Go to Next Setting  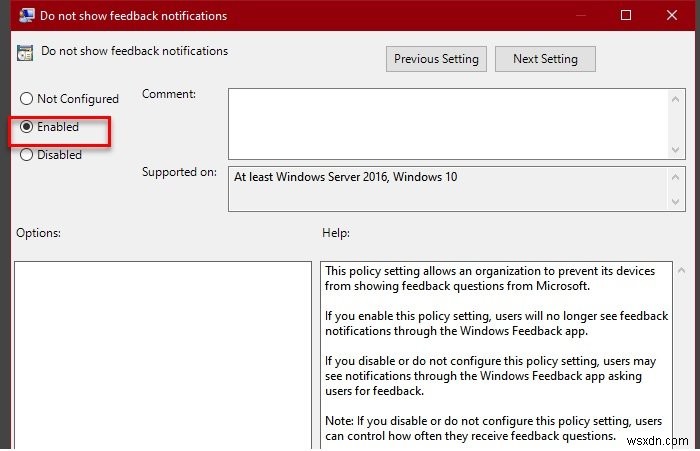pyautogui.click(x=545, y=59)
